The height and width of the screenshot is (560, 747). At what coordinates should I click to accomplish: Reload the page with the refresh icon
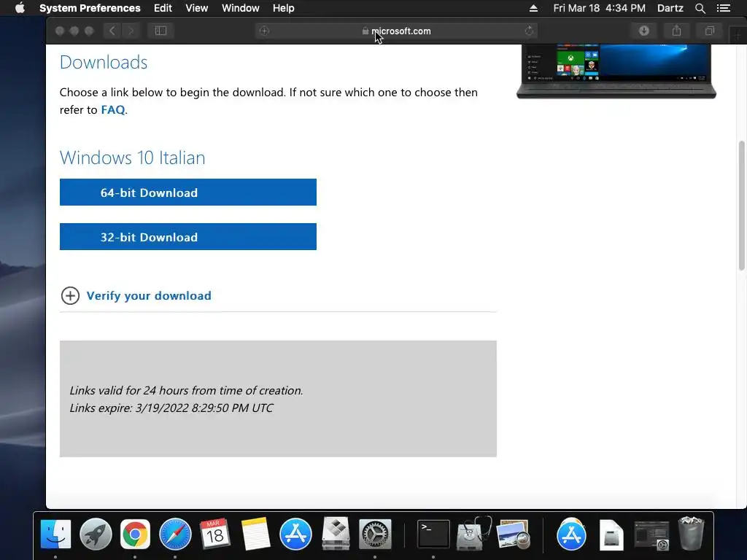[529, 31]
